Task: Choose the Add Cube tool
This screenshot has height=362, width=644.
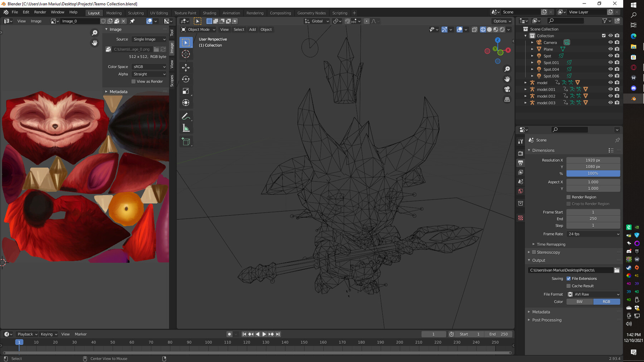Action: [x=186, y=142]
